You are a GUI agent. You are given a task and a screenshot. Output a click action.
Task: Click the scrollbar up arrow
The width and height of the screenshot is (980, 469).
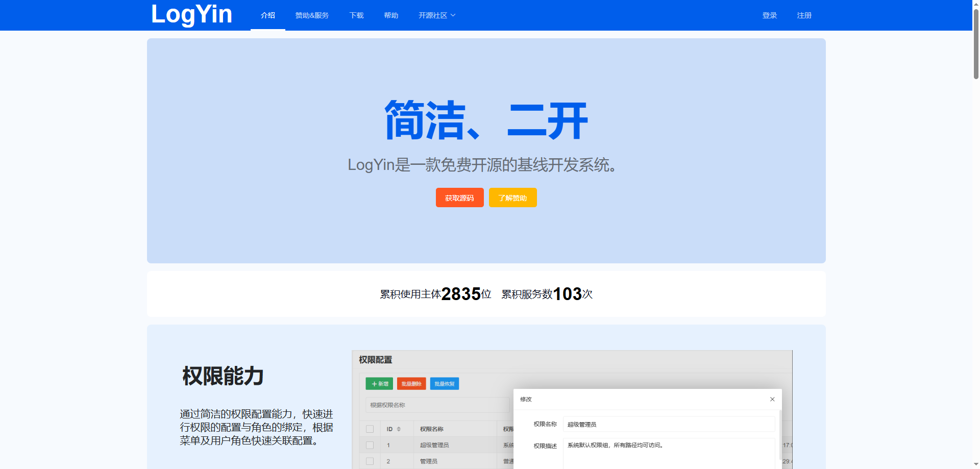pos(976,4)
